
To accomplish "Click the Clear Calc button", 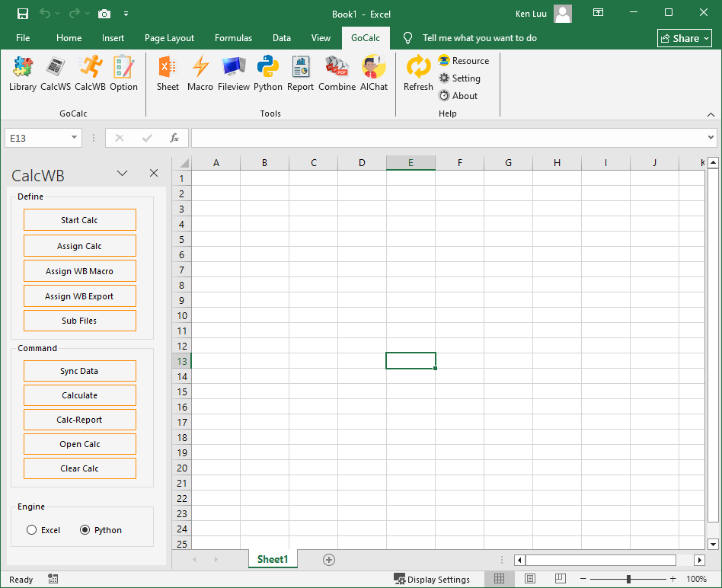I will [80, 468].
